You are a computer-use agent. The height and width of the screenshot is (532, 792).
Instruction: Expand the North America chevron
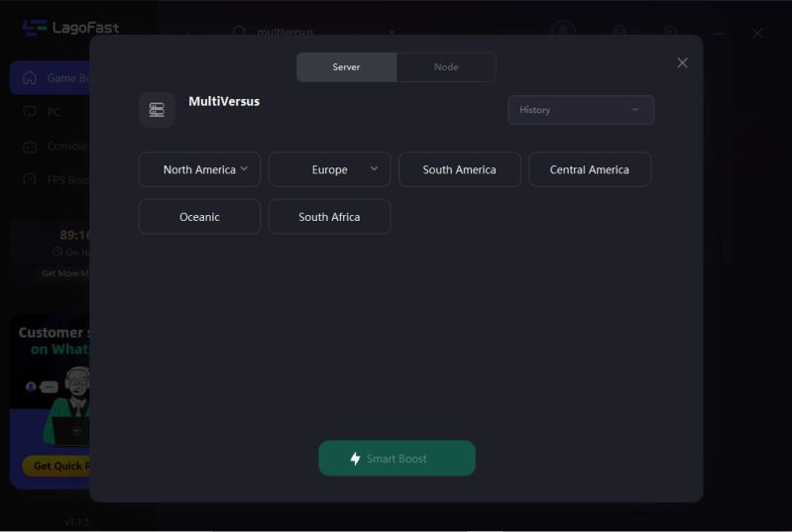[x=245, y=168]
